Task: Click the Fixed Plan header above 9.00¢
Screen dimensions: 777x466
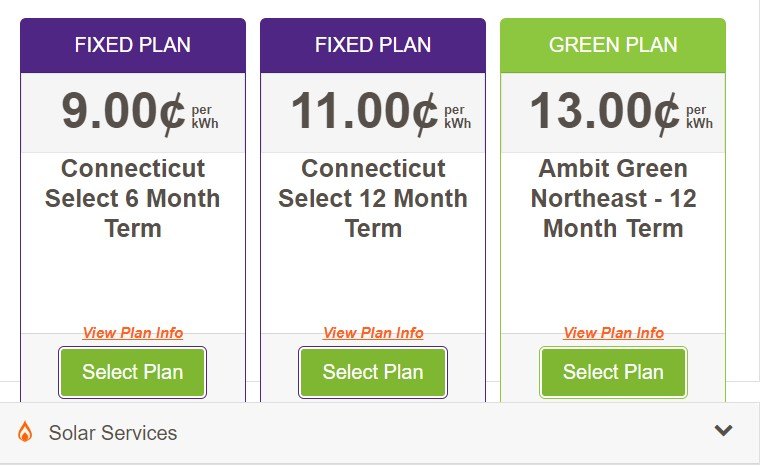Action: click(133, 45)
